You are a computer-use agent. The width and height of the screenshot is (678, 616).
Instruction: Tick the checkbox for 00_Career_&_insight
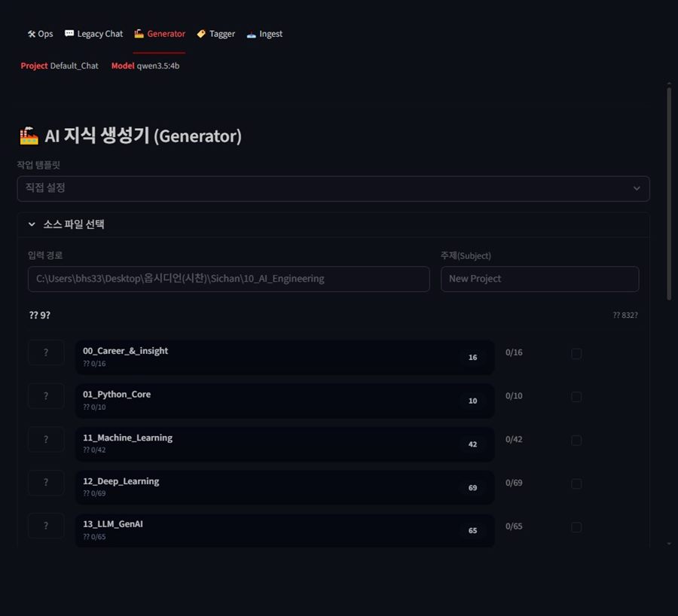[576, 353]
